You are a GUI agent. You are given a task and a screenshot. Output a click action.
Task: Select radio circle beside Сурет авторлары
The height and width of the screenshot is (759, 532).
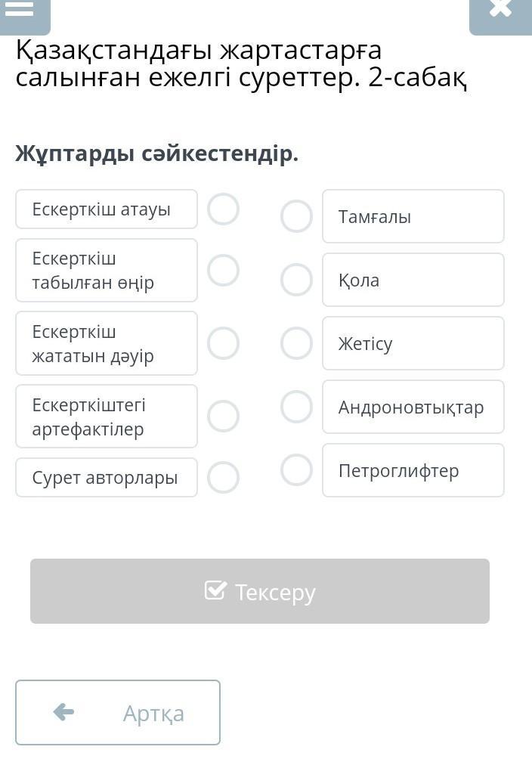[x=224, y=477]
